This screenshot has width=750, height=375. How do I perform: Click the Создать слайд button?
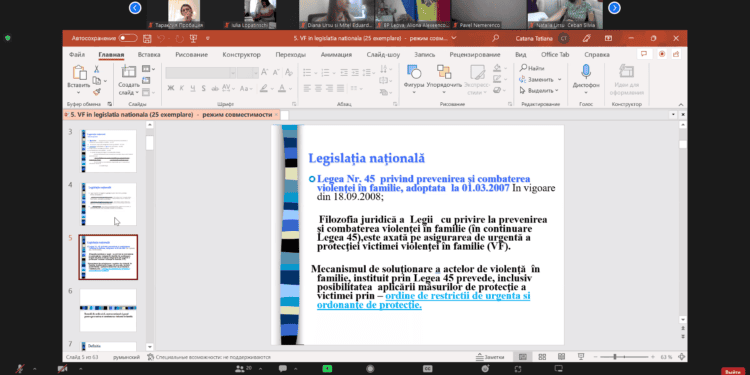129,80
